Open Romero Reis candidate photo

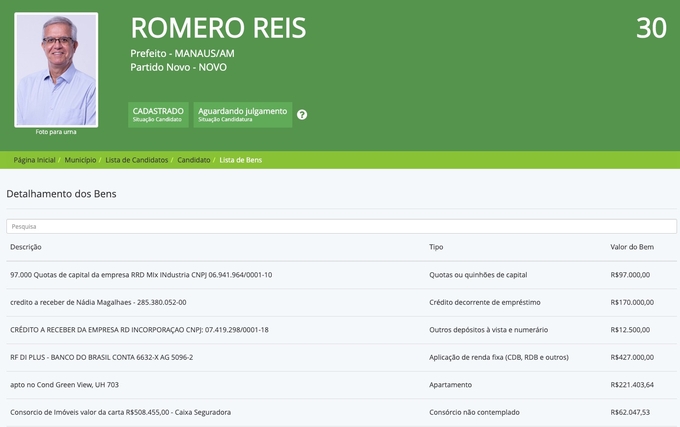57,69
